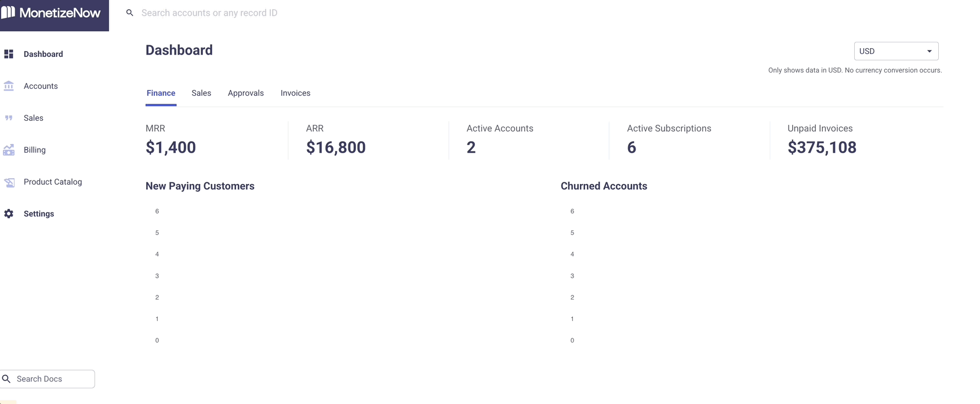Go to Accounts in the sidebar
980x404 pixels.
[41, 86]
